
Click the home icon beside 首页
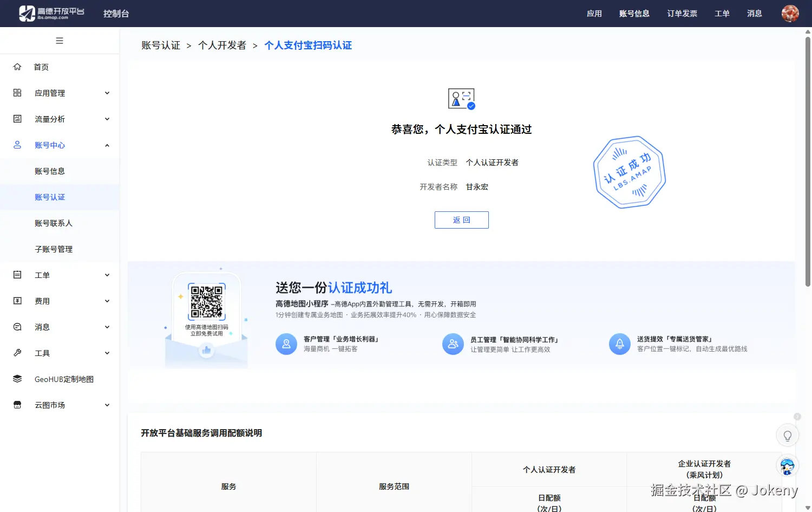tap(17, 67)
